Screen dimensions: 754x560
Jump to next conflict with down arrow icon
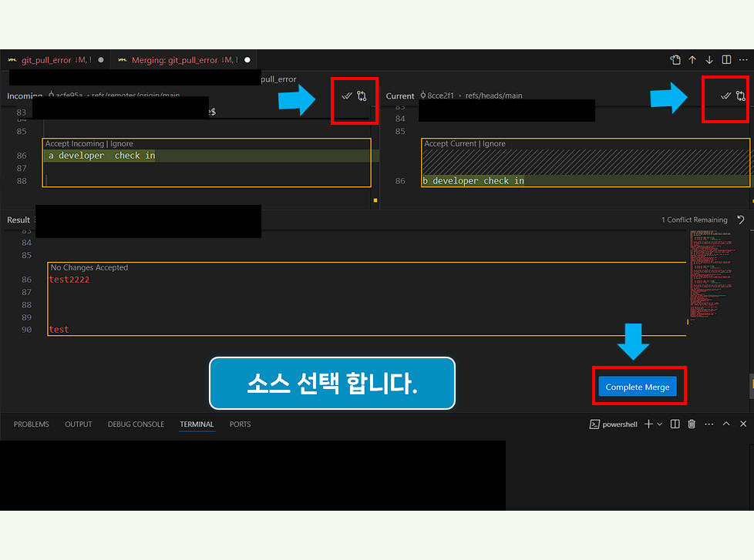pyautogui.click(x=709, y=59)
